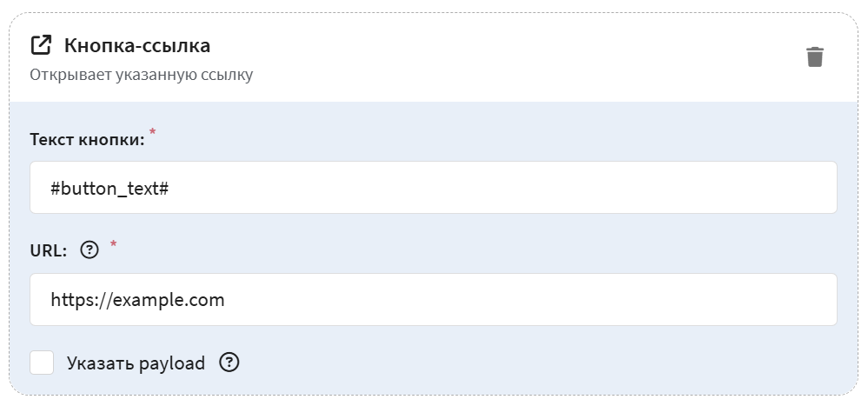
Task: Click the Текст кнопки field label
Action: (x=87, y=140)
